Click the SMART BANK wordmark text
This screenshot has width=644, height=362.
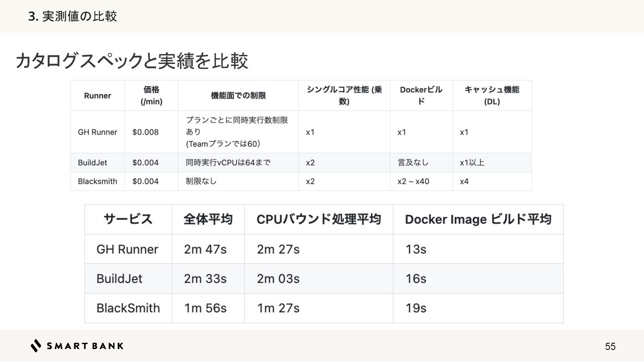coord(85,346)
